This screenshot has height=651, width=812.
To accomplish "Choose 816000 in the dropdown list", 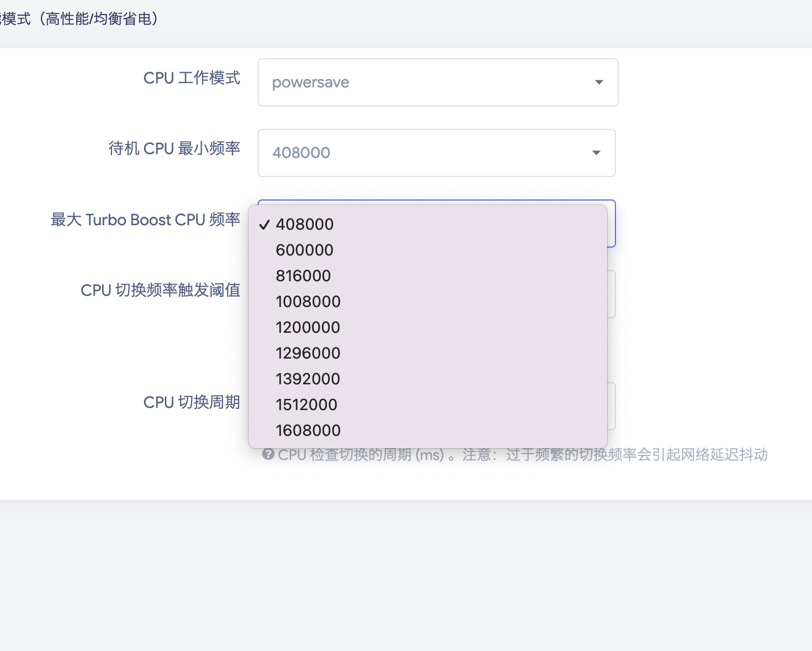I will coord(428,276).
